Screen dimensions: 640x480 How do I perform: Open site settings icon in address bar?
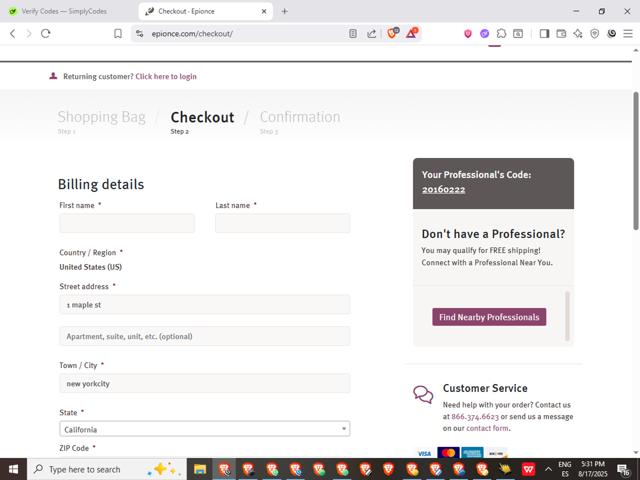click(x=140, y=33)
